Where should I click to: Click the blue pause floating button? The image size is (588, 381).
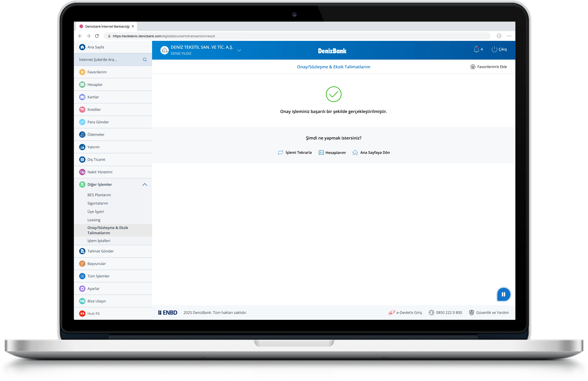(x=503, y=294)
